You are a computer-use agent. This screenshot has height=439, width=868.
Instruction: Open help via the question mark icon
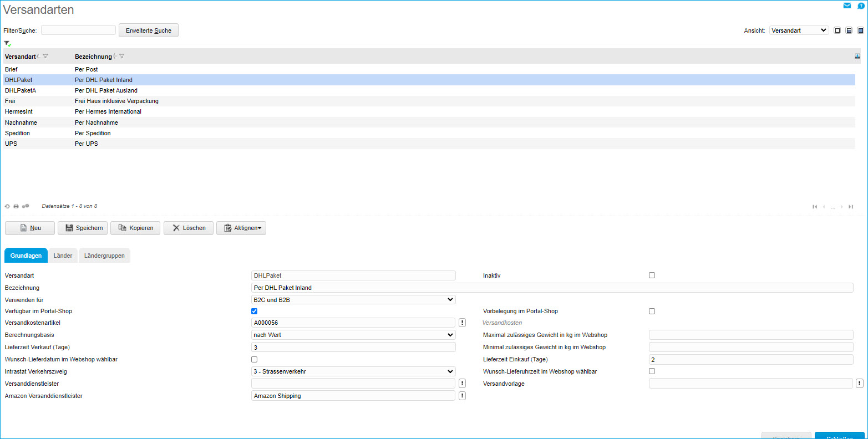pyautogui.click(x=859, y=5)
